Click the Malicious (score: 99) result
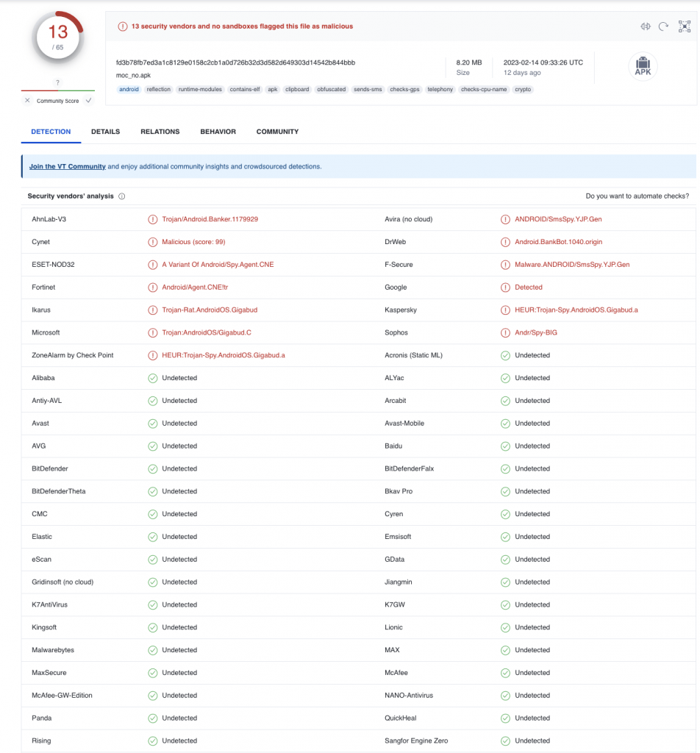This screenshot has height=753, width=700. [193, 242]
